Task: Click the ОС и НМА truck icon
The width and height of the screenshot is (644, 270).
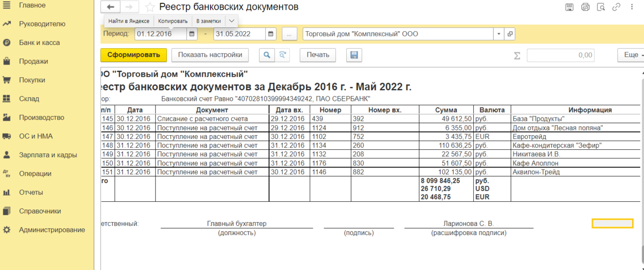Action: click(7, 136)
